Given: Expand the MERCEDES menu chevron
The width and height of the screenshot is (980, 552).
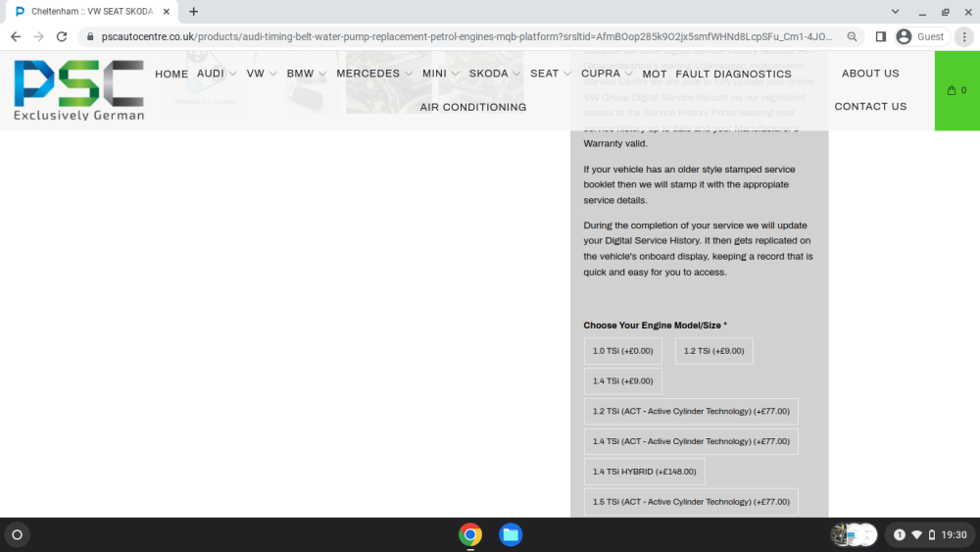Looking at the screenshot, I should click(x=409, y=74).
